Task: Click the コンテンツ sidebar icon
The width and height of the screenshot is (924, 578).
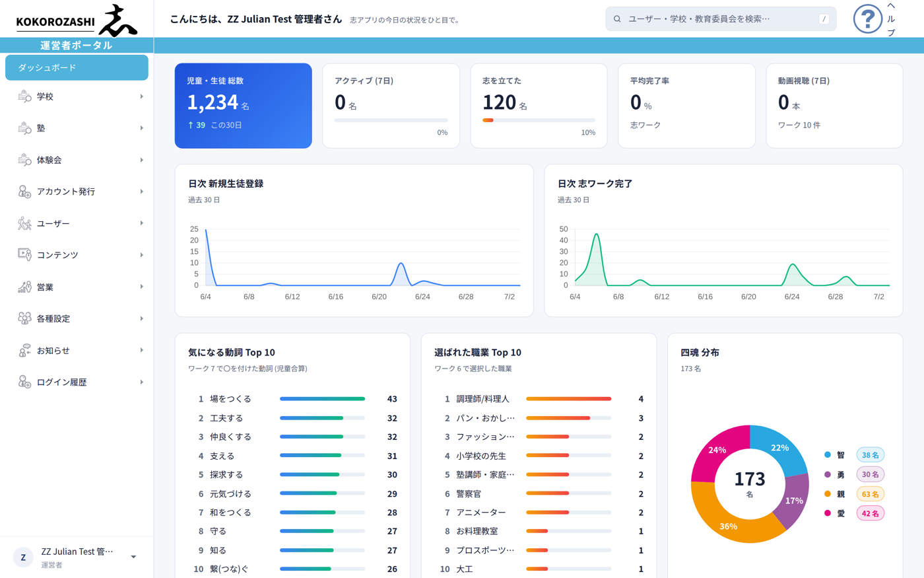Action: [x=24, y=255]
